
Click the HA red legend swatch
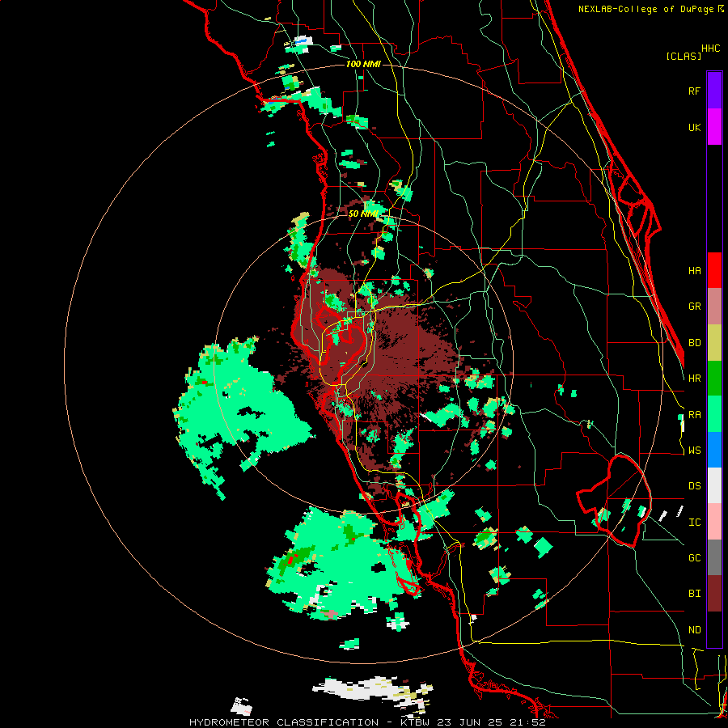click(x=714, y=270)
